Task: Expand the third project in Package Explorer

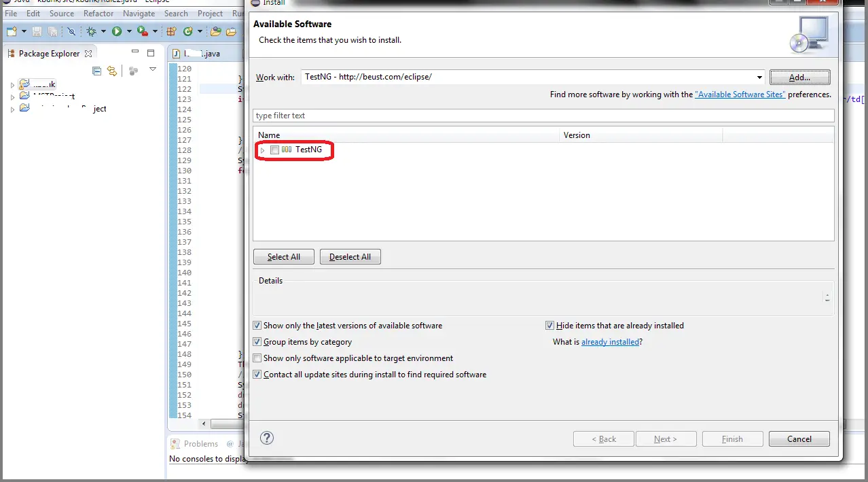Action: [12, 109]
